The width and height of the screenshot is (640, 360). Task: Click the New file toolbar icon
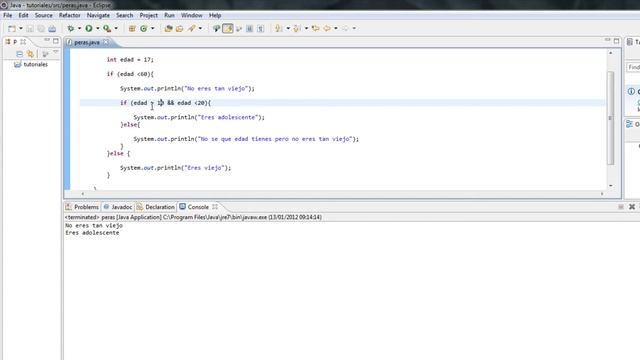click(12, 29)
